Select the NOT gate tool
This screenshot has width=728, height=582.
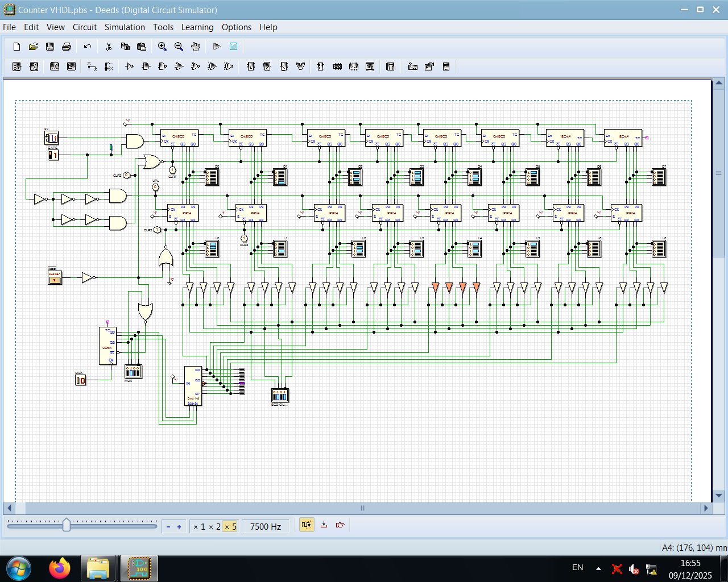click(129, 66)
